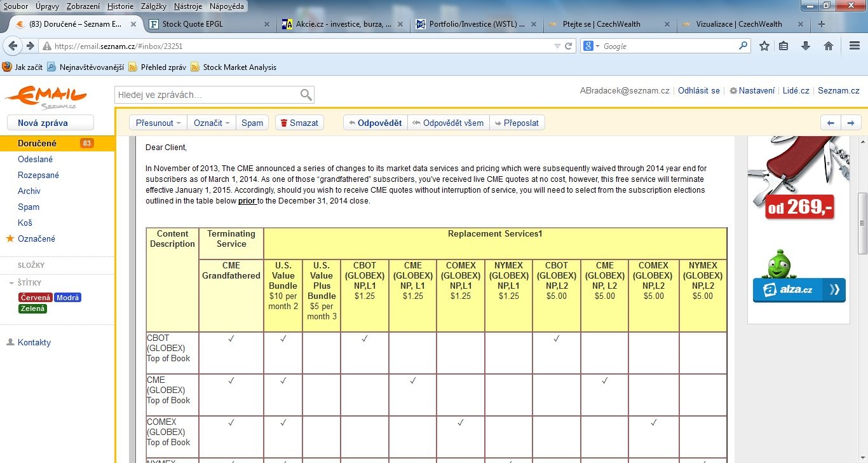Viewport: 868px width, 463px height.
Task: Click Přeposlat forward button
Action: click(517, 123)
